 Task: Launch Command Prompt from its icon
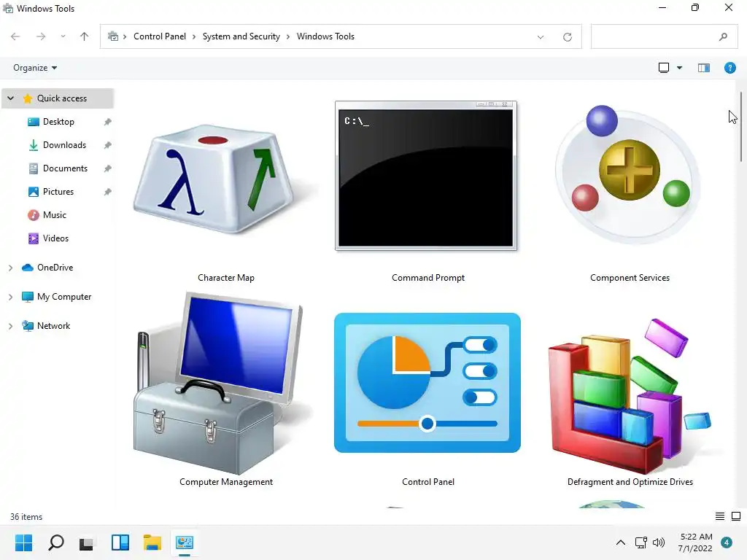click(426, 175)
